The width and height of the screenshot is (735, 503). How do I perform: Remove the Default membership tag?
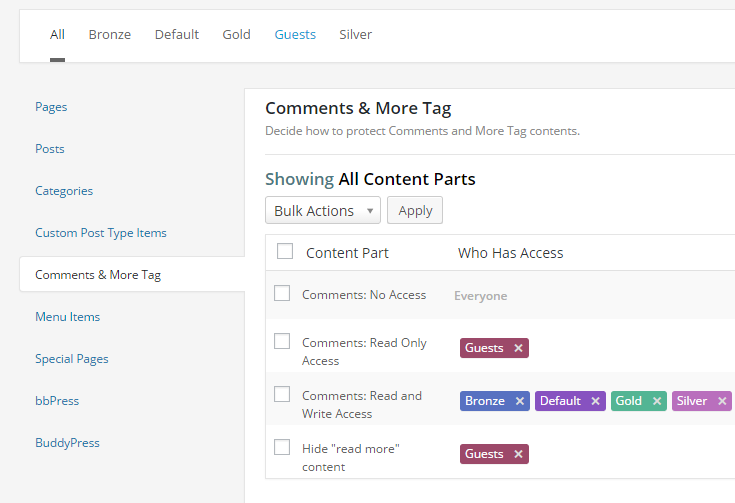[596, 401]
